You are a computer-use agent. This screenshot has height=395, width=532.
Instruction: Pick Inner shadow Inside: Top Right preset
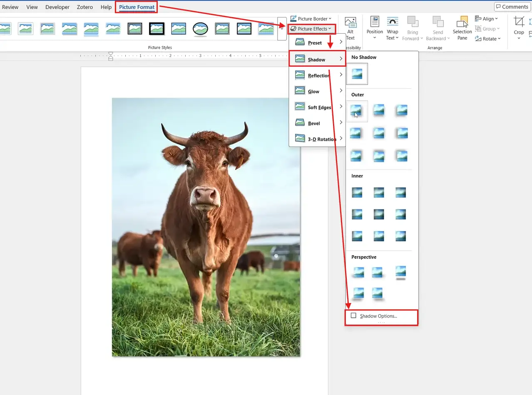[x=401, y=192]
